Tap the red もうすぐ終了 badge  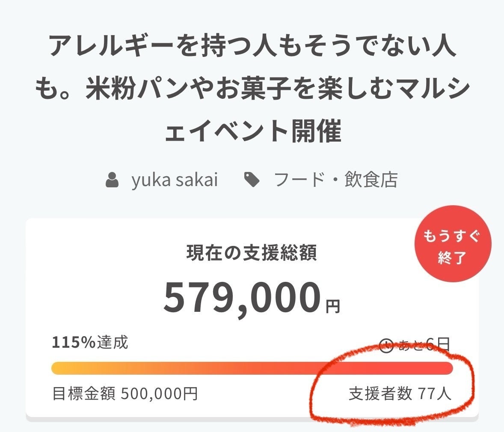[x=452, y=247]
